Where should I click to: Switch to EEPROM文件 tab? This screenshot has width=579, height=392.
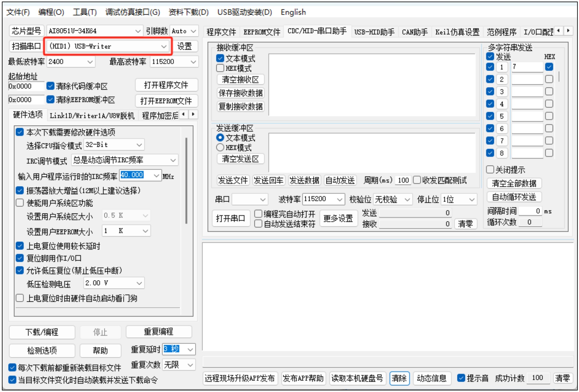262,32
